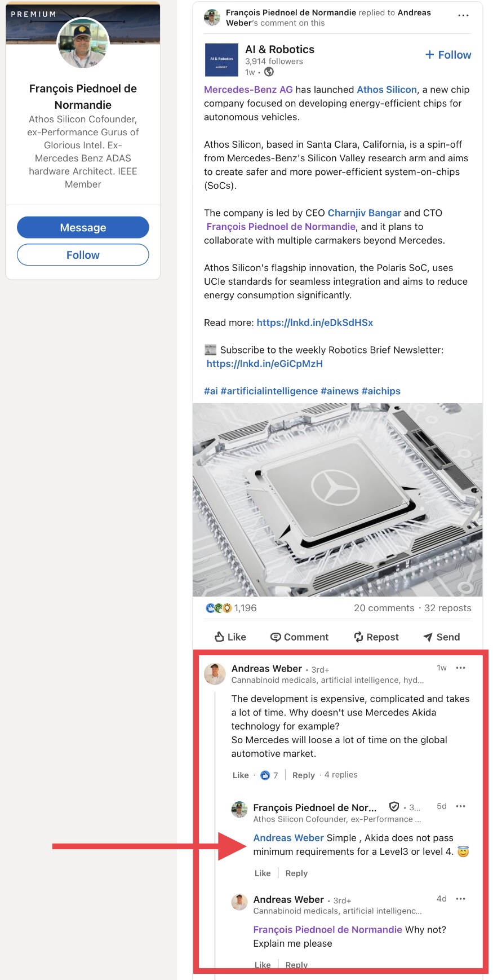Open the Charnjiv Bangar profile link
This screenshot has height=980, width=493.
click(x=364, y=213)
